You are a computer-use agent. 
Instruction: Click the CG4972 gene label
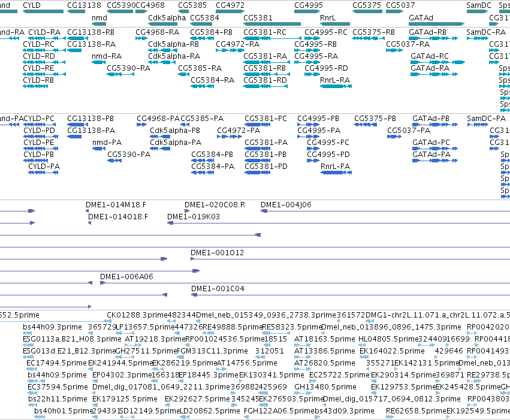pyautogui.click(x=230, y=5)
